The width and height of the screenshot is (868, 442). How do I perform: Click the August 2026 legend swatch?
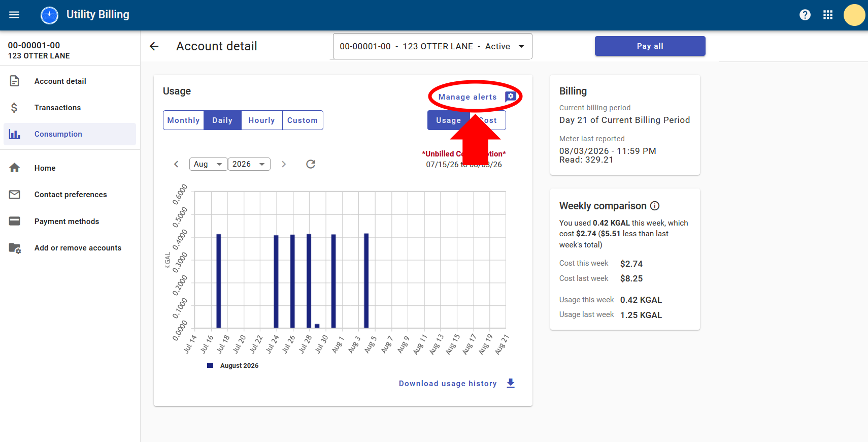pyautogui.click(x=210, y=365)
